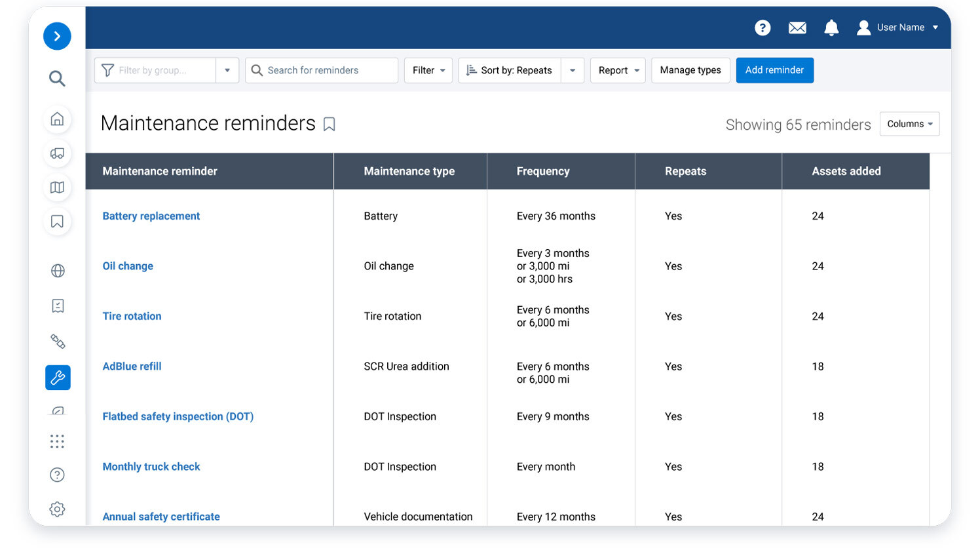Select the bookmark icon in the sidebar
This screenshot has height=552, width=980.
point(57,222)
